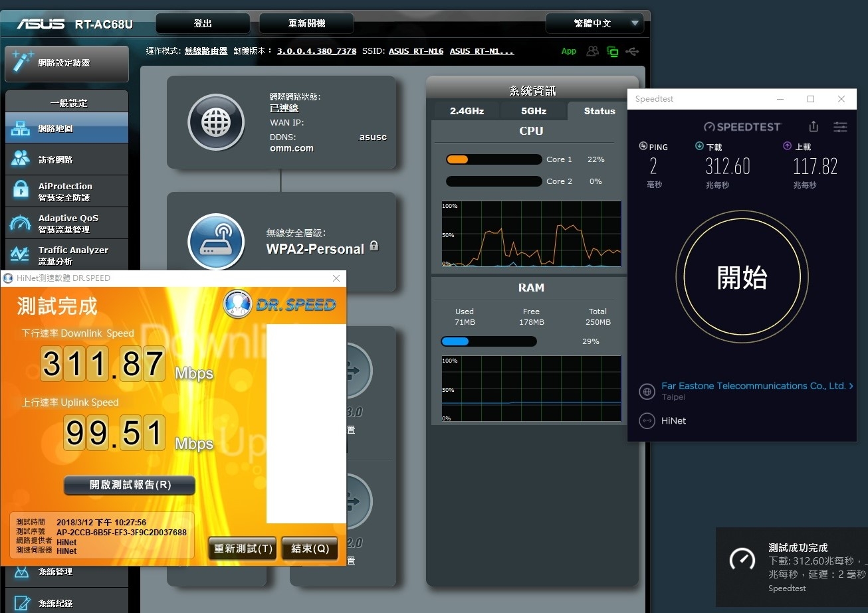Click the CPU Core 2 usage bar
868x613 pixels.
(x=494, y=181)
